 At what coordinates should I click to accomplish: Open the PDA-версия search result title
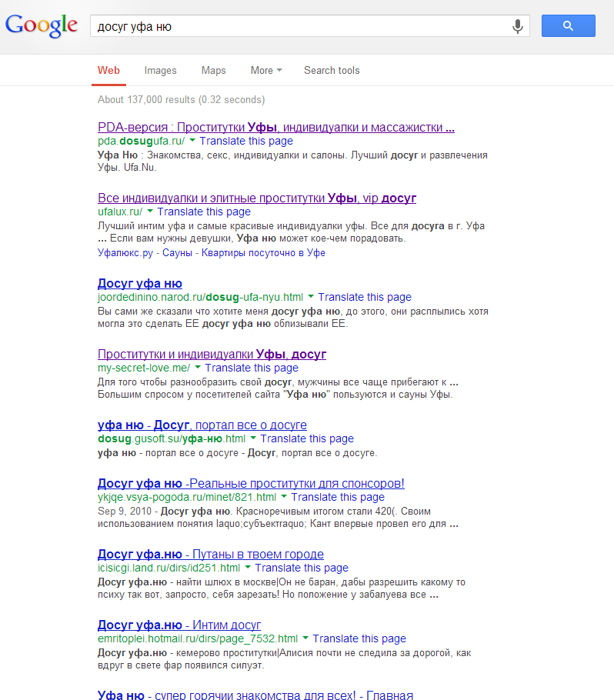276,127
